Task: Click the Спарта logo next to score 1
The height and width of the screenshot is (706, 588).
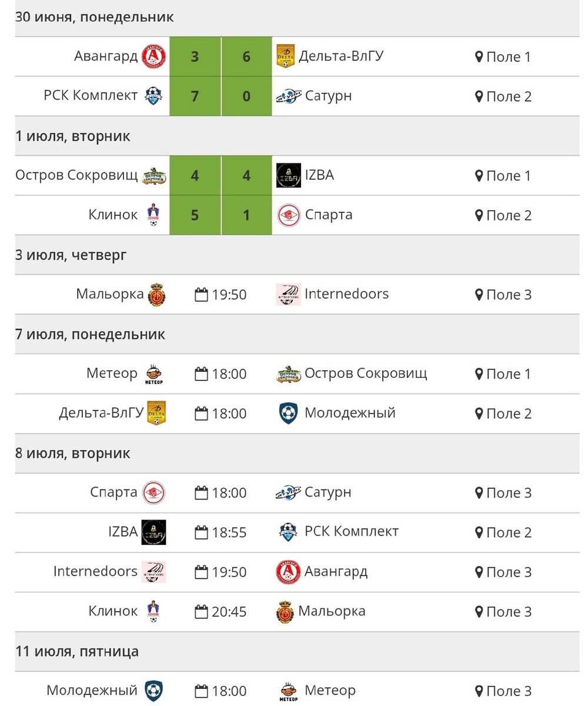Action: tap(288, 215)
